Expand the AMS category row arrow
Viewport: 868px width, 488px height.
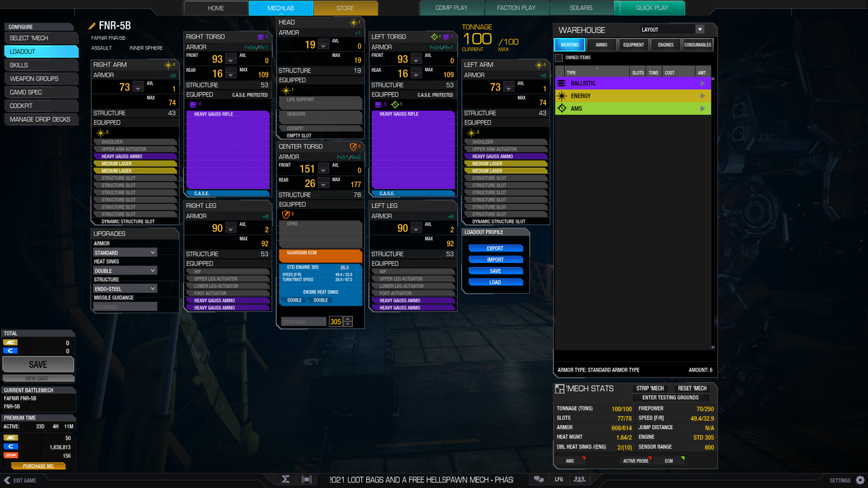pos(703,108)
